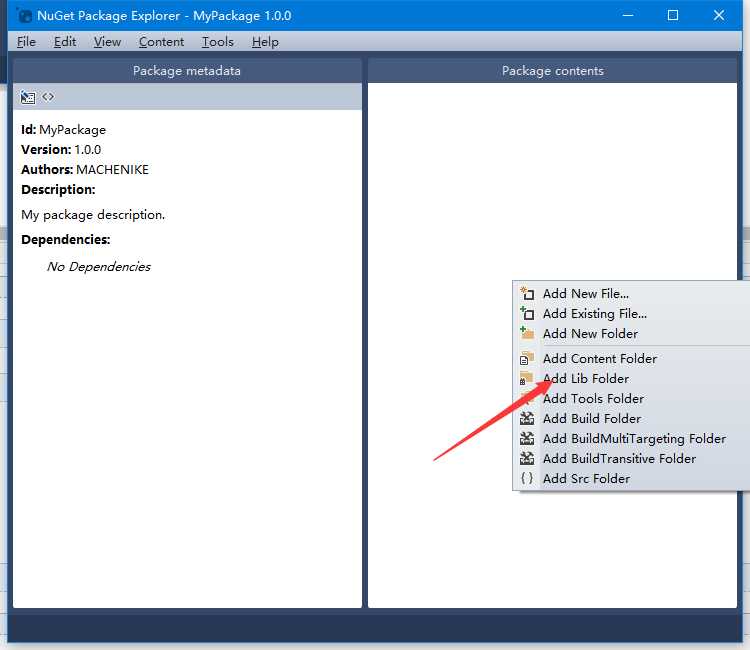Open the Help menu
Screen dimensions: 750x650
pos(265,42)
